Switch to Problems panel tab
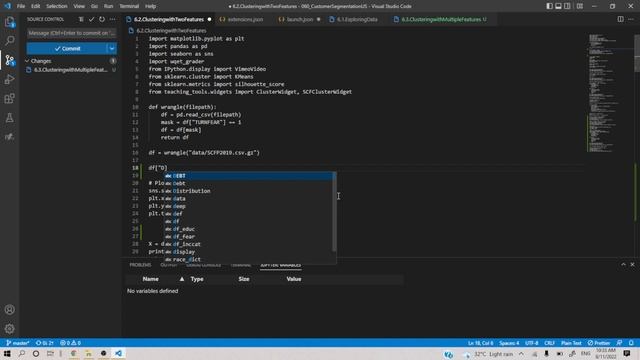640x360 pixels. (x=140, y=265)
